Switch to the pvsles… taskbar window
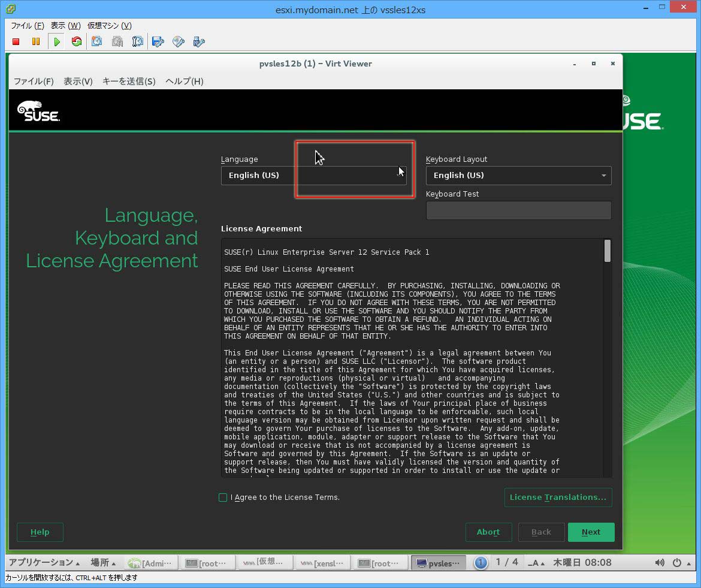 pyautogui.click(x=439, y=563)
